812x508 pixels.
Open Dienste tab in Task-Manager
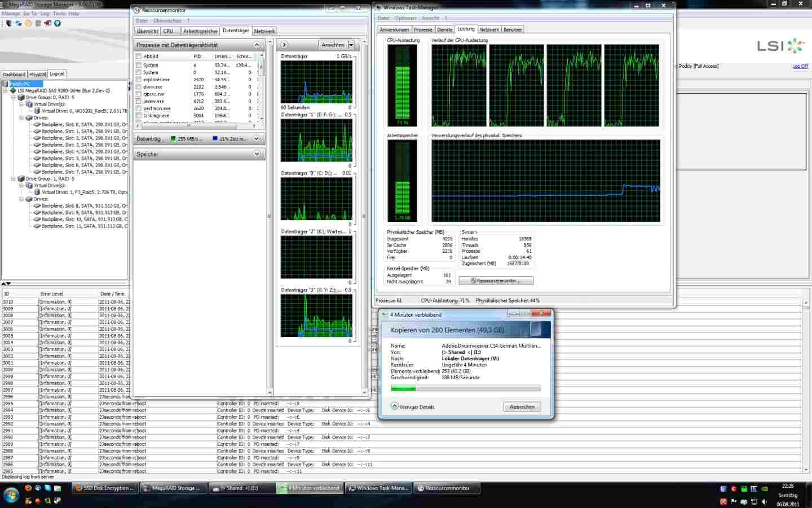pyautogui.click(x=445, y=29)
